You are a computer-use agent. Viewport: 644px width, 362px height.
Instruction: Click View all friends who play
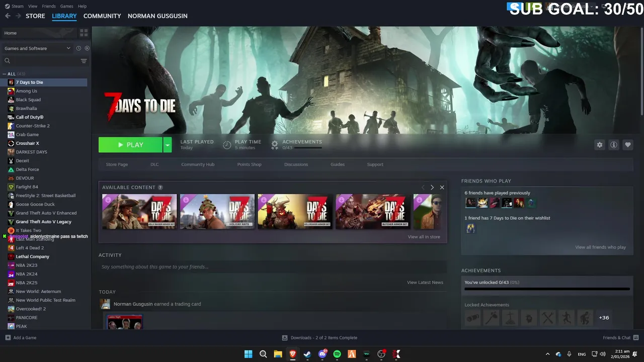(600, 247)
